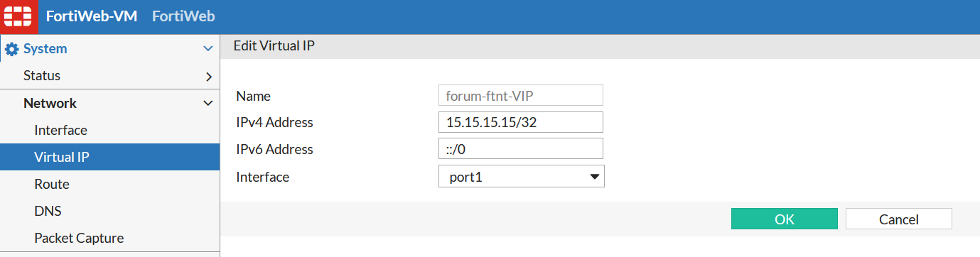Image resolution: width=980 pixels, height=257 pixels.
Task: Click the green OK button
Action: click(785, 219)
